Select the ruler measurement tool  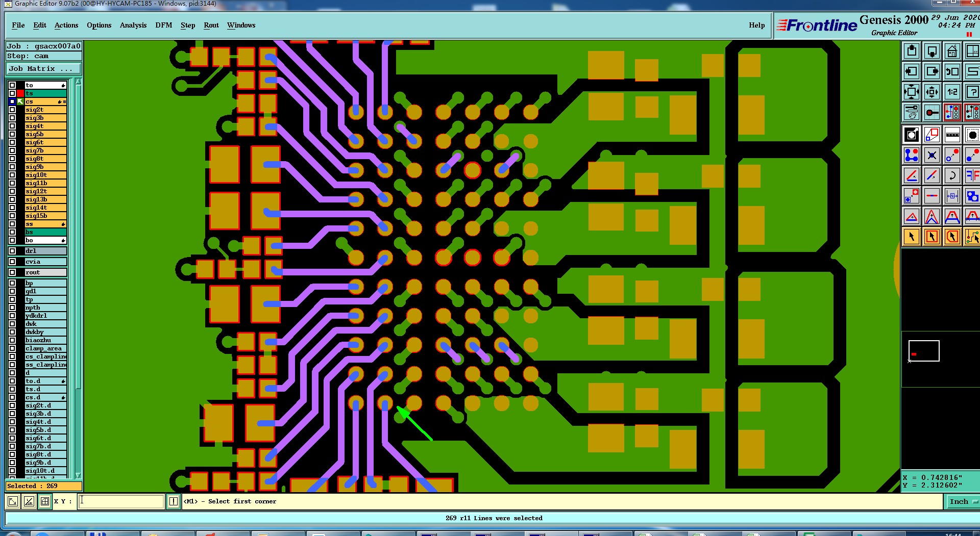pos(952,135)
